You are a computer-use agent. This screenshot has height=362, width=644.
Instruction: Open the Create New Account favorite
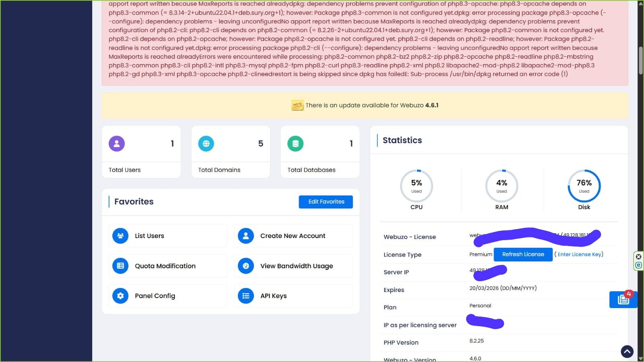point(293,236)
